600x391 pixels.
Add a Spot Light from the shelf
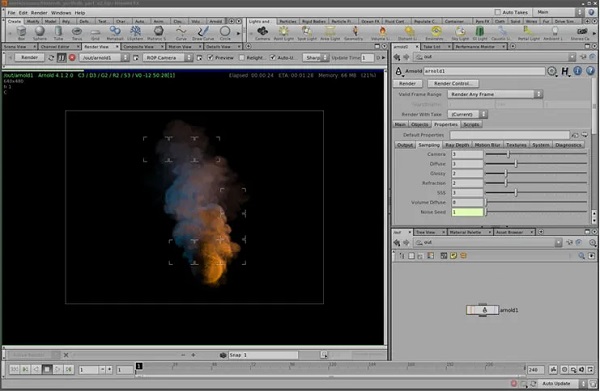[x=307, y=33]
